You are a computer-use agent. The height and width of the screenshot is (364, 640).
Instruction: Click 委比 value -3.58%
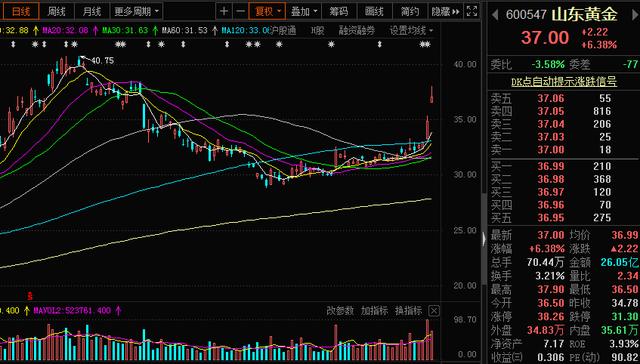point(548,64)
